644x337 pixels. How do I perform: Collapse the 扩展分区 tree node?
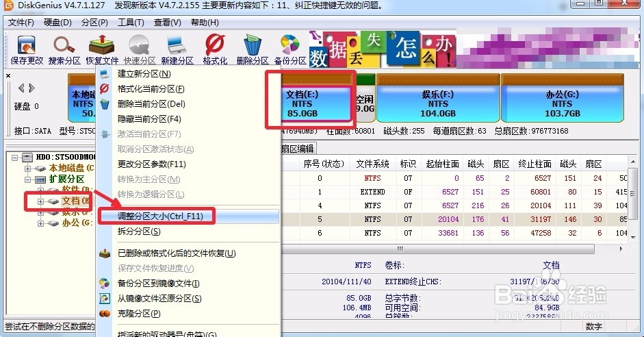point(27,179)
